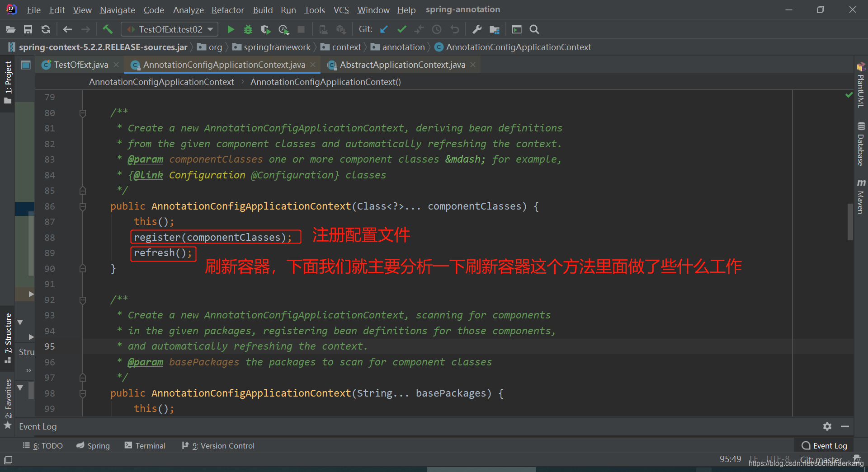Open the Analyze menu
868x472 pixels.
pos(188,10)
